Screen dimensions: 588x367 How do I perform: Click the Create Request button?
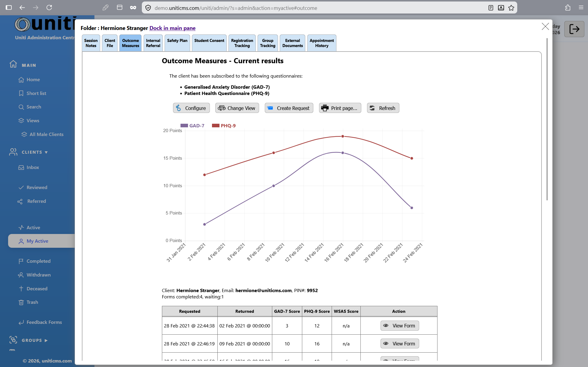[x=289, y=108]
